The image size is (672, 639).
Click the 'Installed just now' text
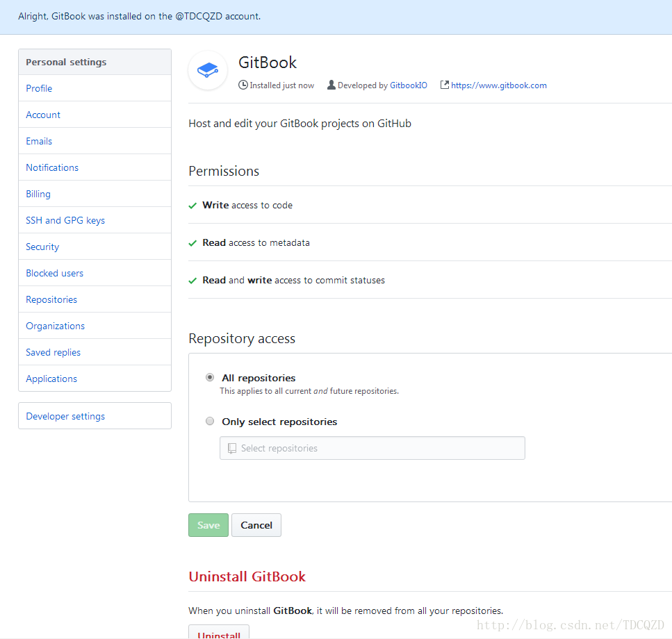coord(282,85)
